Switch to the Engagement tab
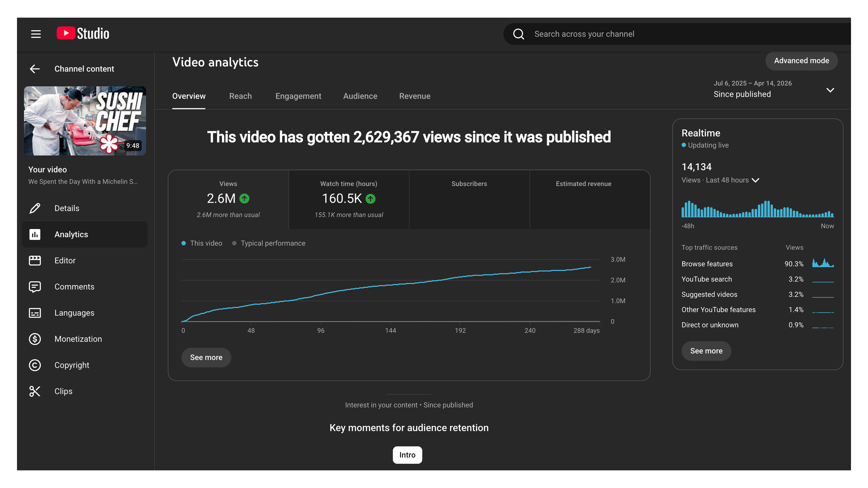This screenshot has width=868, height=488. pos(298,96)
